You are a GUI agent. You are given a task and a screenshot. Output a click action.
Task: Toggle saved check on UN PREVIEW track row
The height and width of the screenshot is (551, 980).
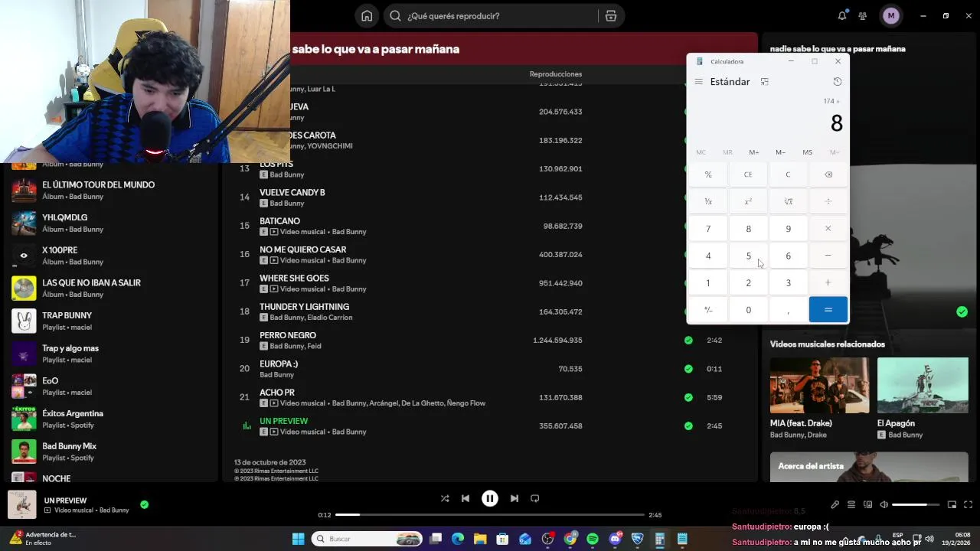[688, 426]
